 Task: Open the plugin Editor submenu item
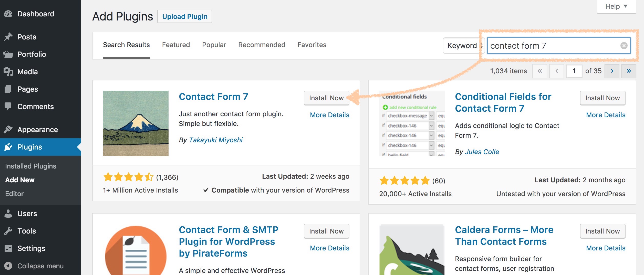click(x=14, y=194)
